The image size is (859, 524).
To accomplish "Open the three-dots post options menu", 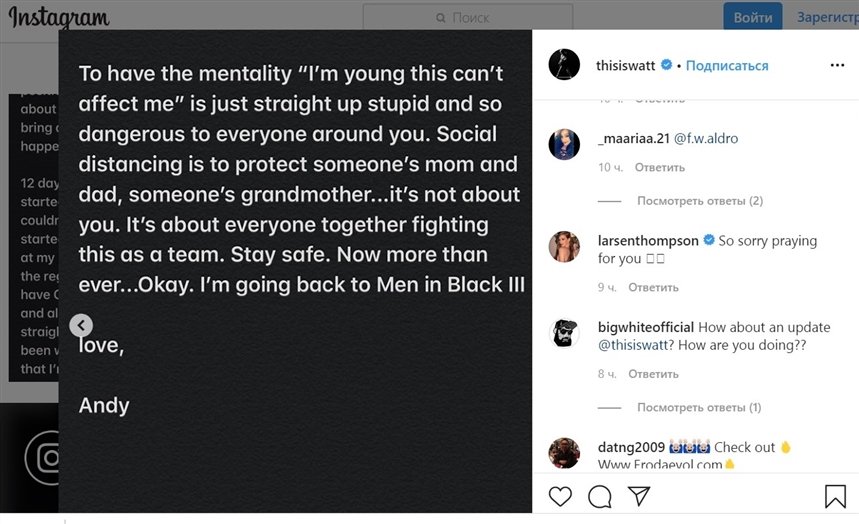I will coord(837,66).
